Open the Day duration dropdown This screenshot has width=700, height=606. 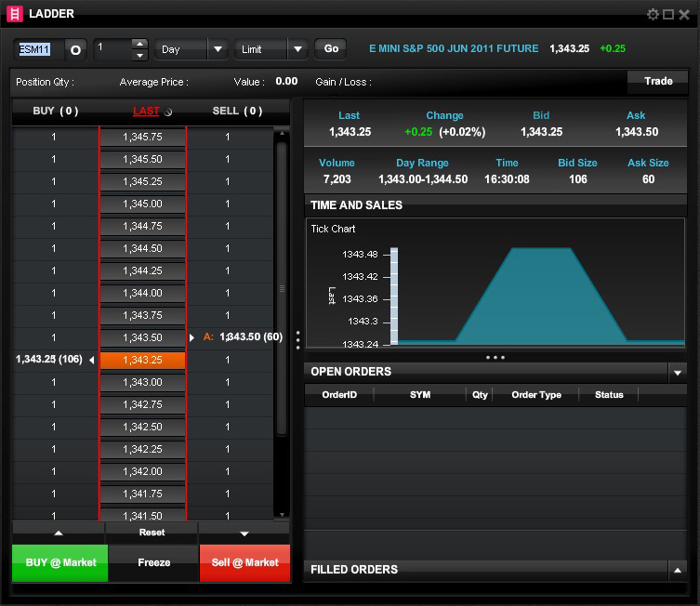coord(218,49)
